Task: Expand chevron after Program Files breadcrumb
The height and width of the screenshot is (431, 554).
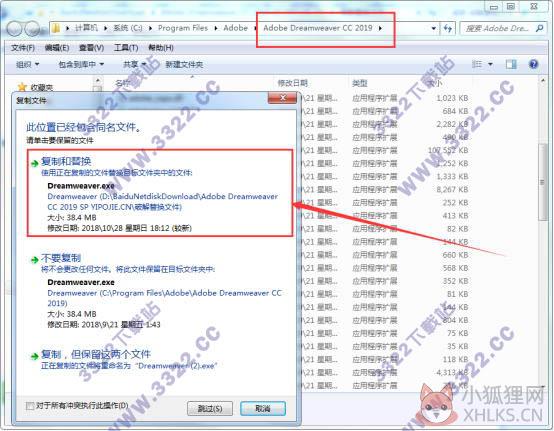Action: pyautogui.click(x=216, y=28)
